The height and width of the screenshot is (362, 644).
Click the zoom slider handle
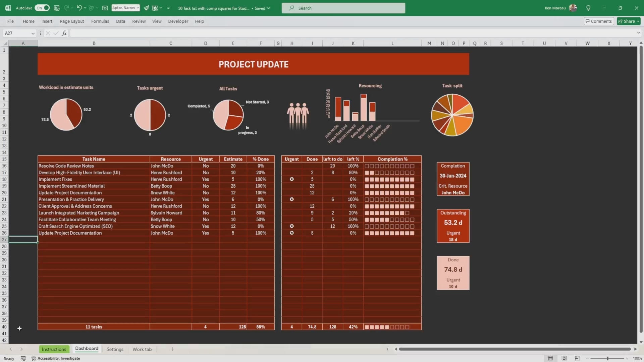click(x=607, y=358)
